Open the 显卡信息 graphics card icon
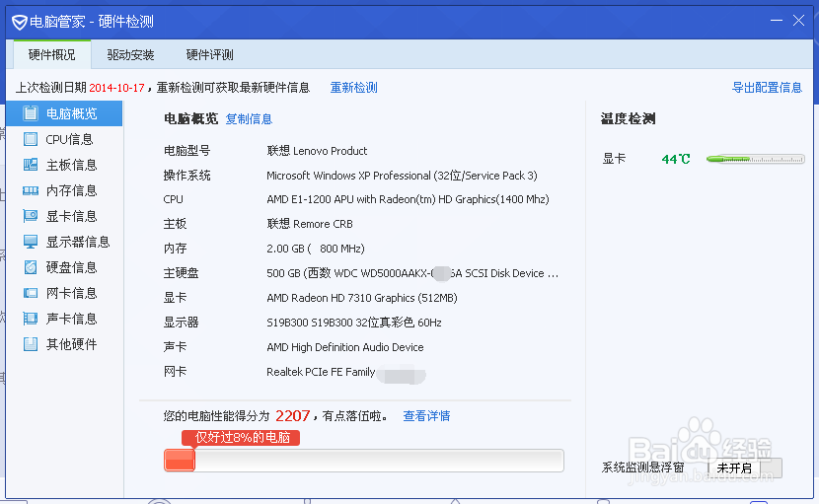The height and width of the screenshot is (504, 819). [x=31, y=216]
